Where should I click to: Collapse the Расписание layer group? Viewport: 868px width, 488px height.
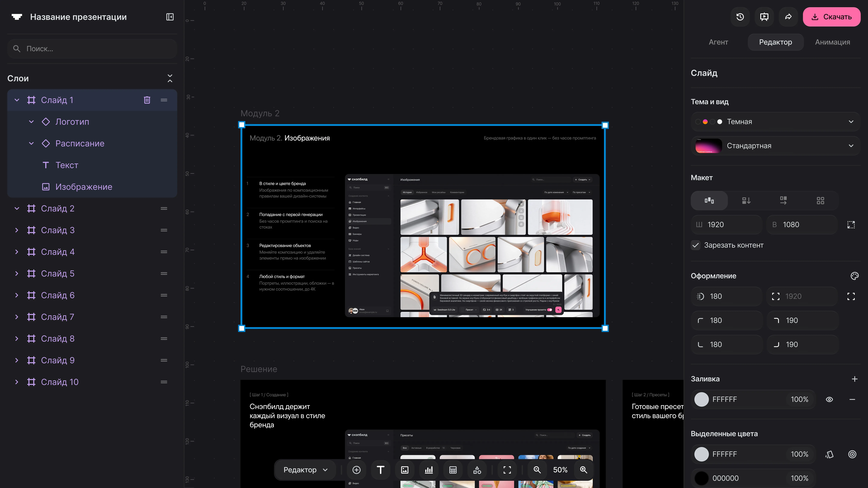(x=31, y=144)
